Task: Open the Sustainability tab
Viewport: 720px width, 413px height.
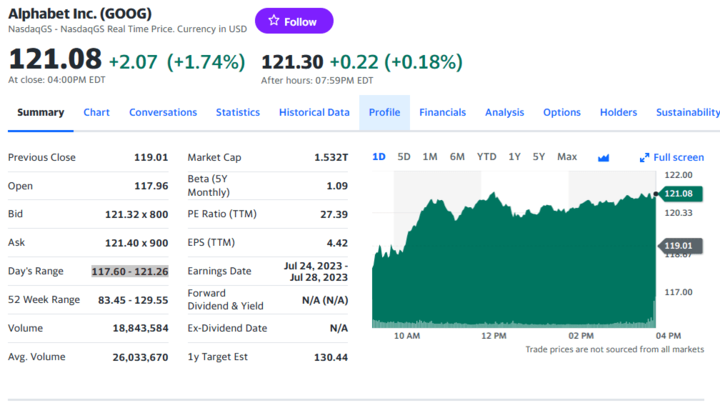Action: [687, 113]
